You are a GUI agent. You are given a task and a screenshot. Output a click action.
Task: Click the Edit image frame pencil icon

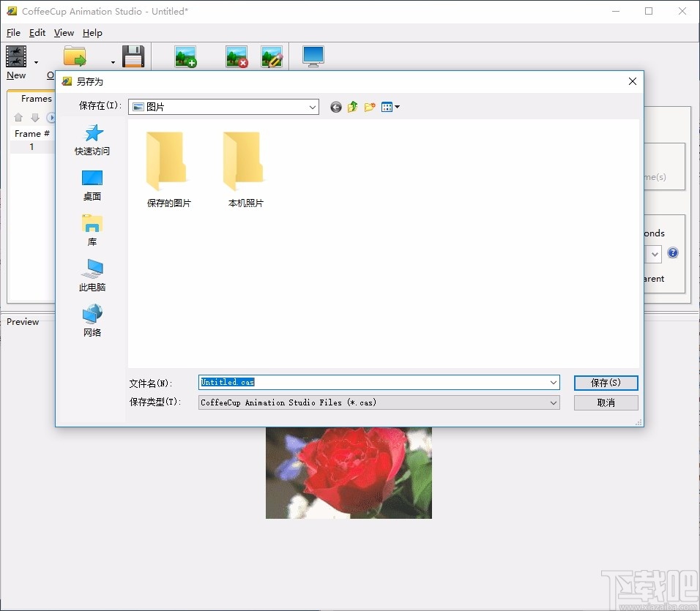(x=272, y=56)
